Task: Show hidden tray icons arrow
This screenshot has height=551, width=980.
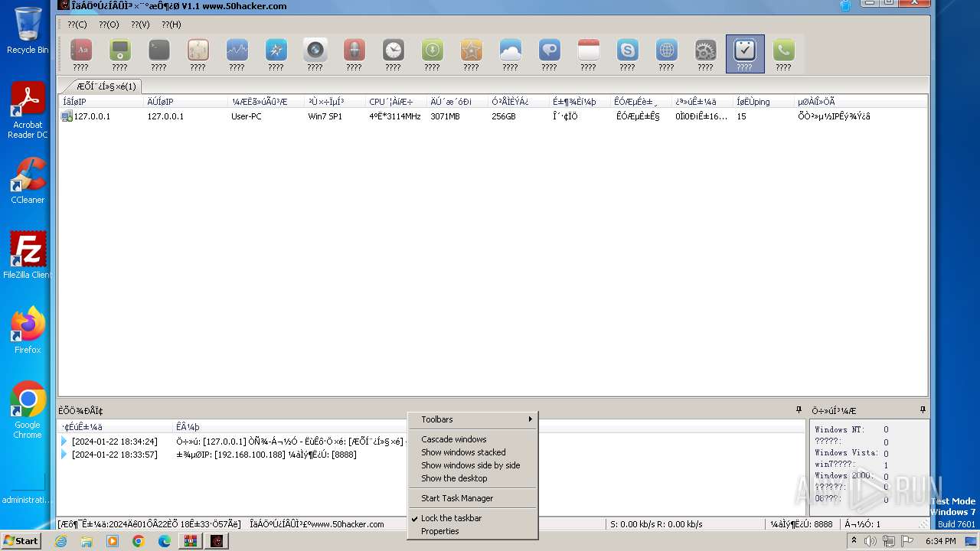Action: (x=854, y=541)
